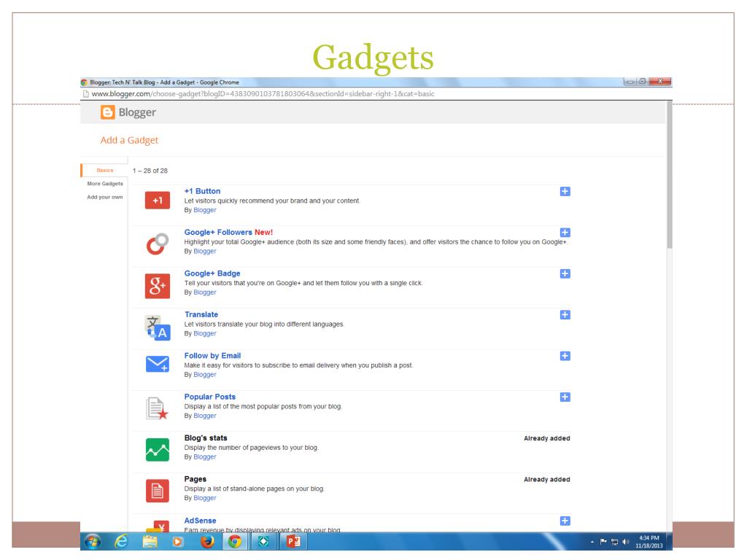Switch to Firefox in the taskbar
The image size is (747, 560).
point(206,542)
